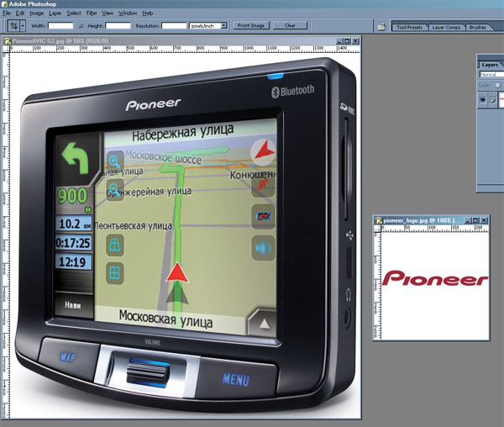Click the MAP button on the device image
504x427 pixels.
pos(68,357)
